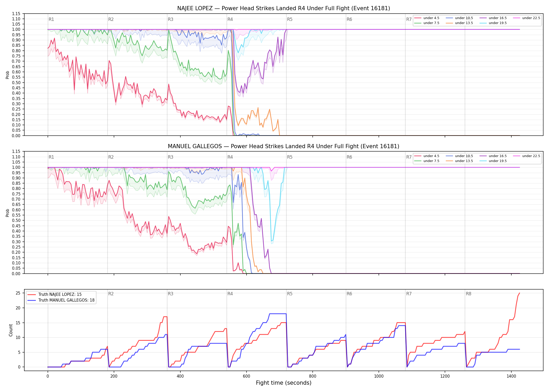
Task: Click 'under 16.5' legend entry in top chart
Action: pyautogui.click(x=493, y=18)
